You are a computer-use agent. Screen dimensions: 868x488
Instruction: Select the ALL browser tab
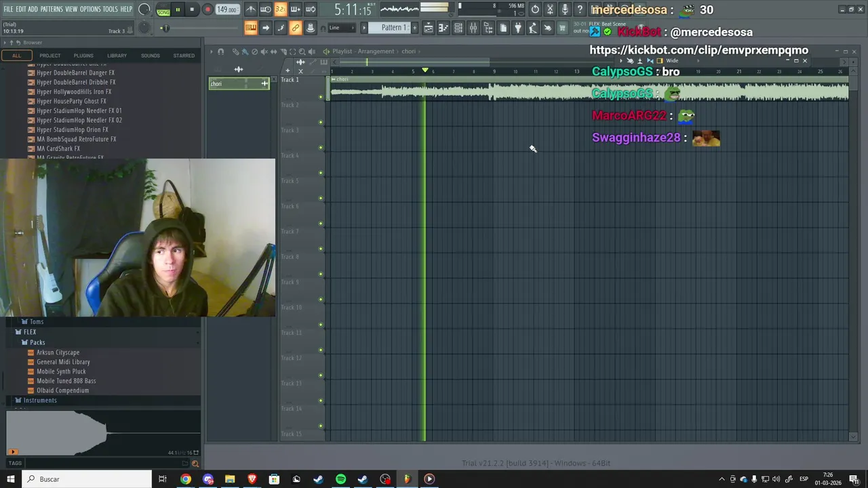click(16, 56)
